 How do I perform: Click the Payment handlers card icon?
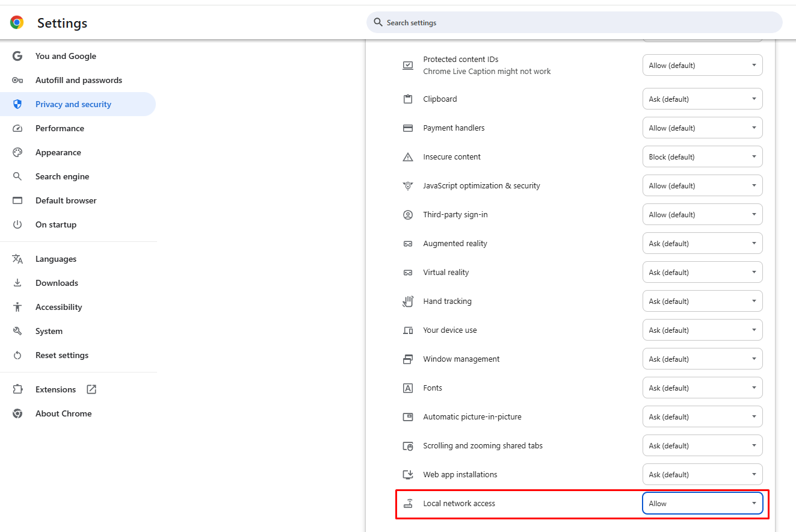click(x=408, y=128)
